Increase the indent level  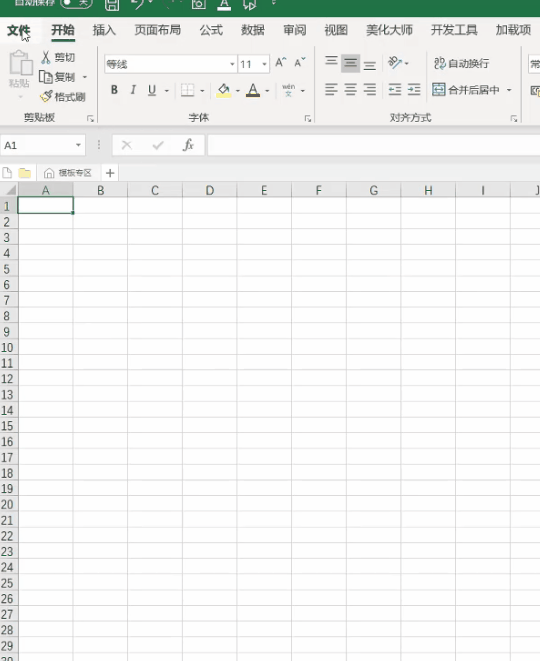point(414,90)
